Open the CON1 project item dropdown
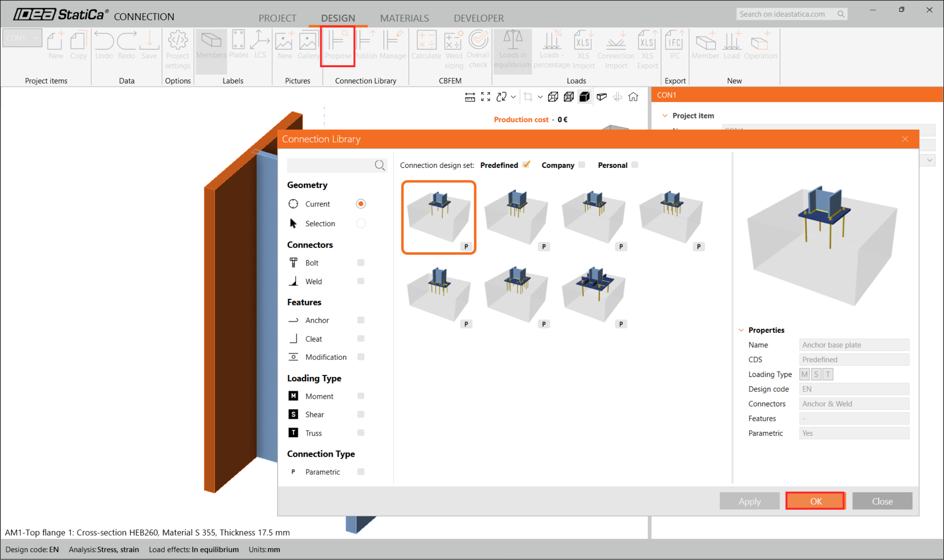The height and width of the screenshot is (560, 944). click(x=22, y=38)
